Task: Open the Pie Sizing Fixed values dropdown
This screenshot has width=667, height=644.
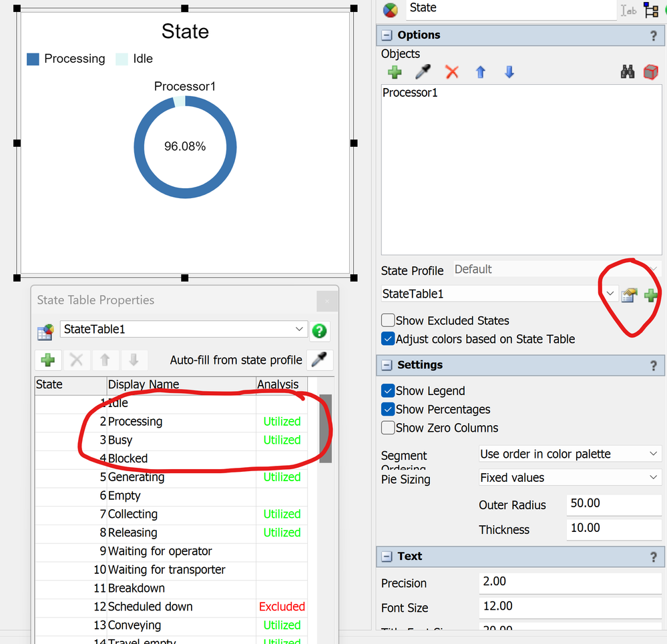Action: coord(570,478)
